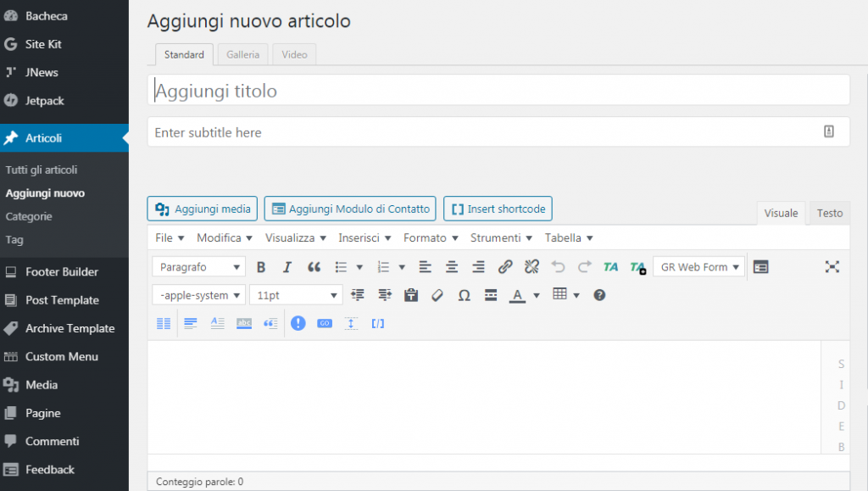
Task: Click the TA quick-add link icon
Action: (x=637, y=267)
